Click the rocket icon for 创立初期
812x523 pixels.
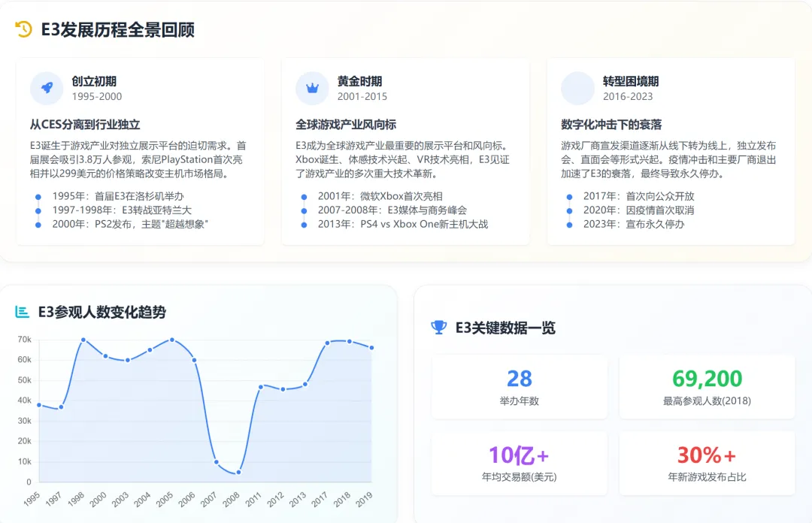(x=47, y=88)
